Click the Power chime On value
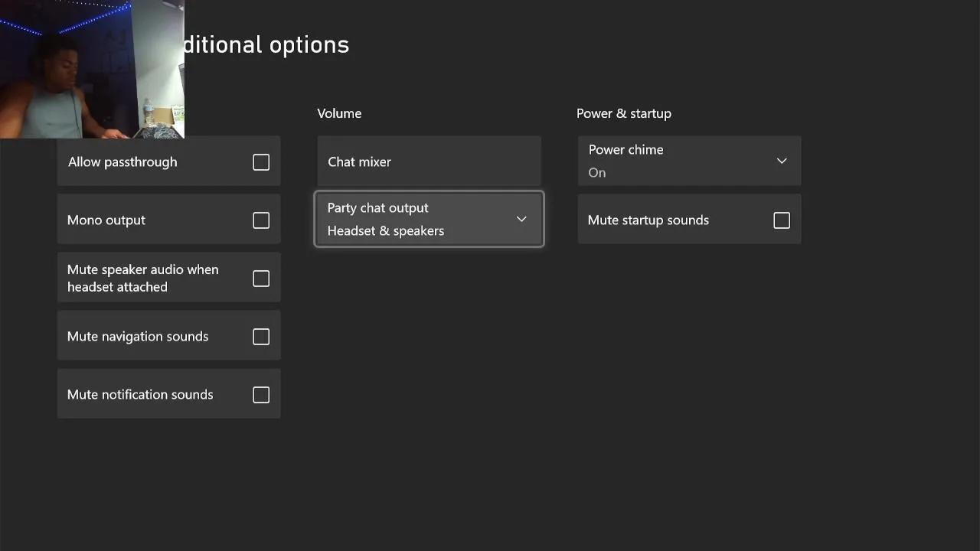The image size is (980, 551). [597, 173]
